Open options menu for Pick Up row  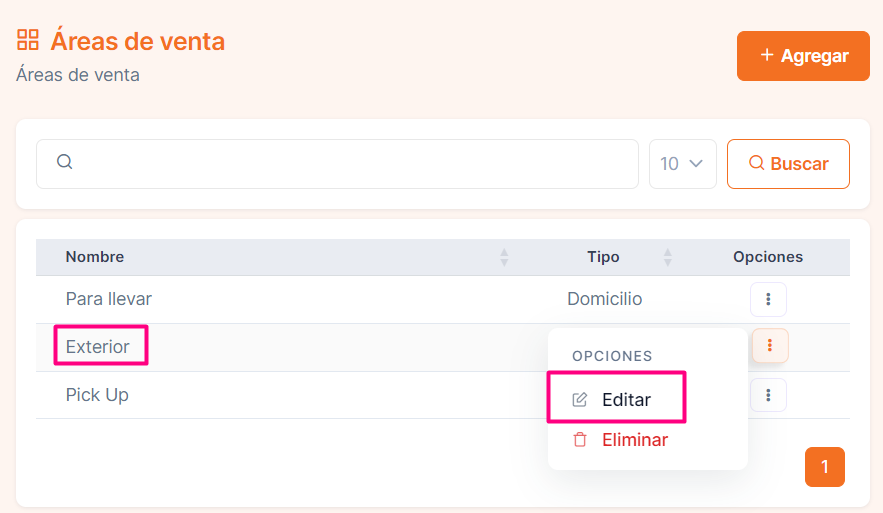[x=768, y=395]
